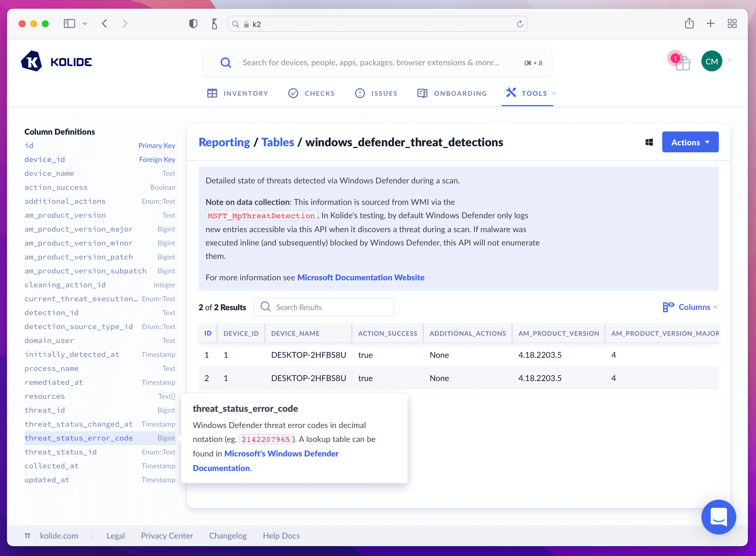Click the Windows platform icon

649,142
